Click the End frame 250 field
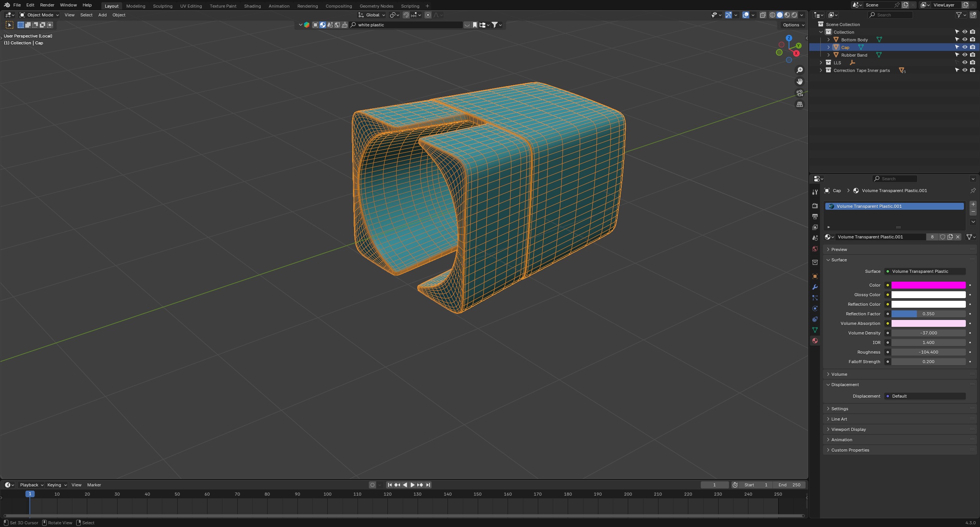Screen dimensions: 980x527 pyautogui.click(x=789, y=485)
